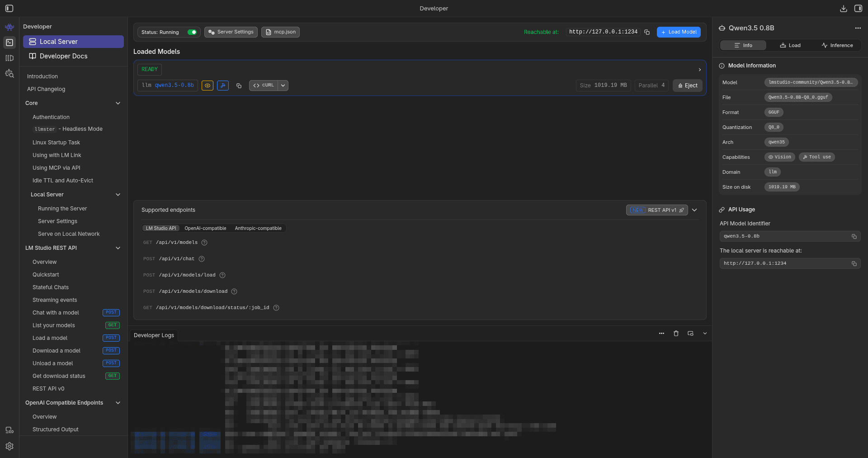Open the downloads icon in title bar

pyautogui.click(x=844, y=9)
